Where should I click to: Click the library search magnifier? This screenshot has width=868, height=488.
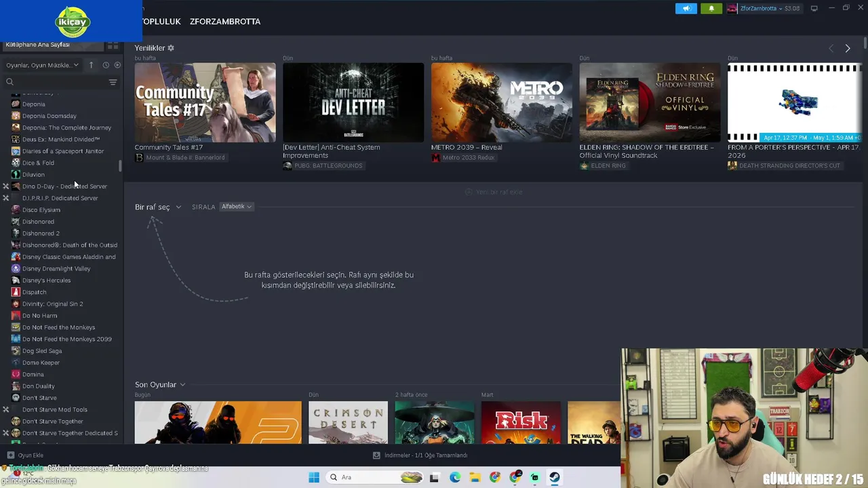click(9, 82)
